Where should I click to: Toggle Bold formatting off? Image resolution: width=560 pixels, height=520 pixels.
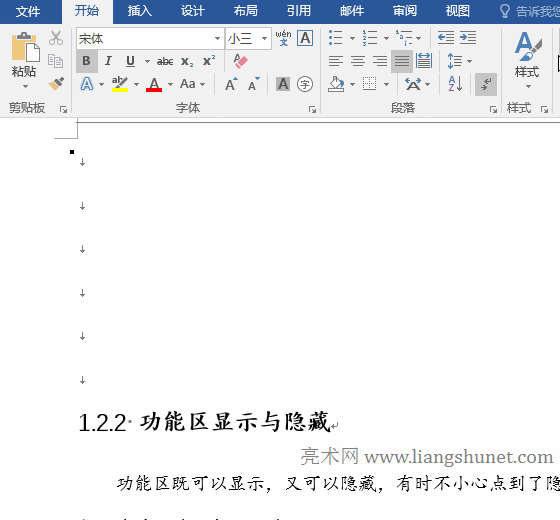(x=86, y=61)
